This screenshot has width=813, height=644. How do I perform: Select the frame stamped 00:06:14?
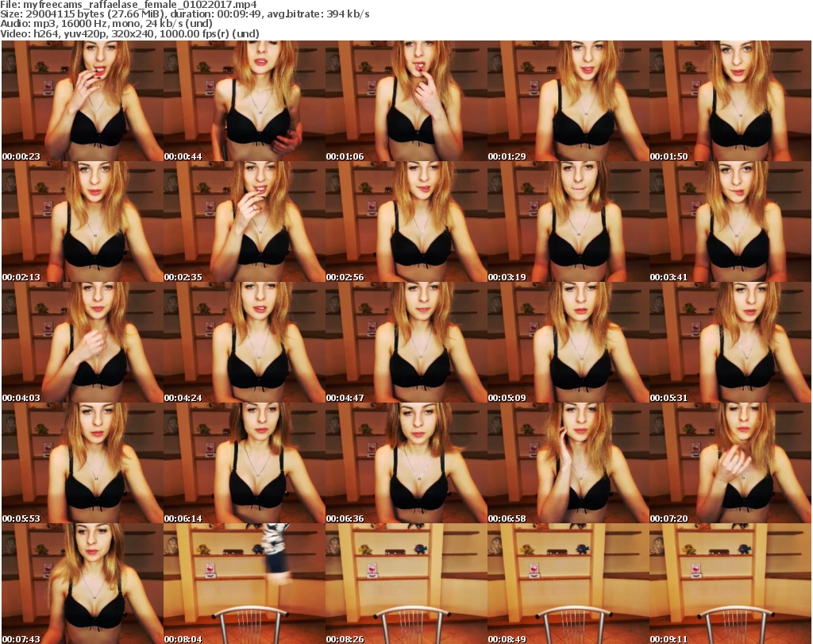pyautogui.click(x=245, y=463)
